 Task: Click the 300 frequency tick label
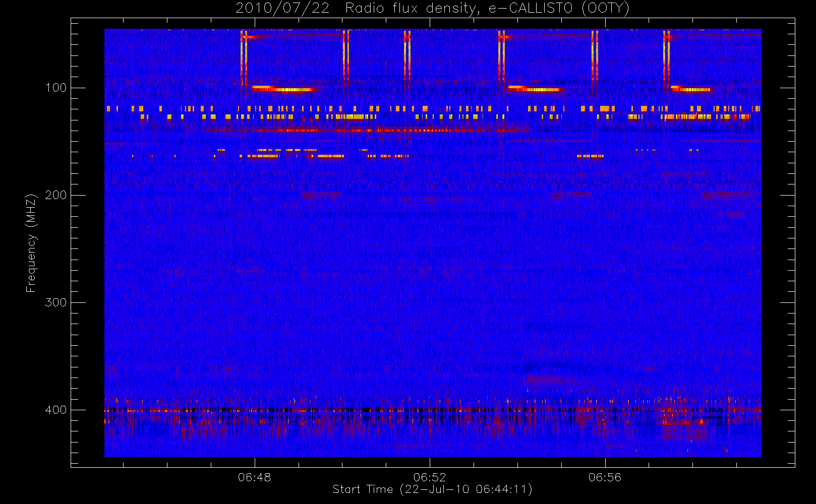pyautogui.click(x=56, y=302)
